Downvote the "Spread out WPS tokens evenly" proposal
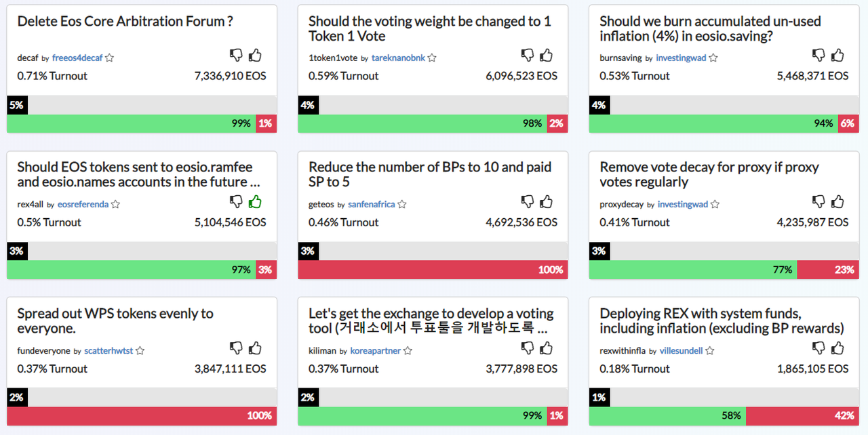The width and height of the screenshot is (868, 435). coord(235,347)
